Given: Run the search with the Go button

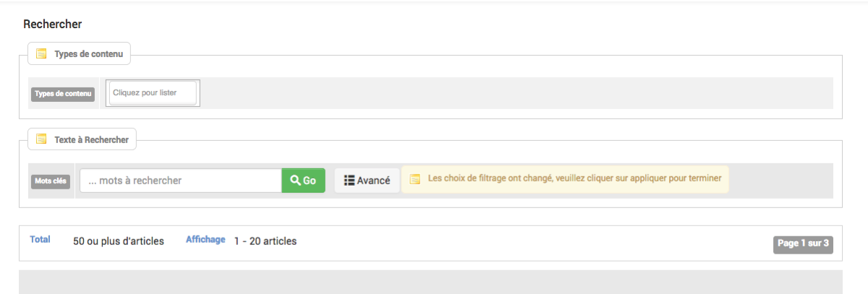Looking at the screenshot, I should click(304, 181).
